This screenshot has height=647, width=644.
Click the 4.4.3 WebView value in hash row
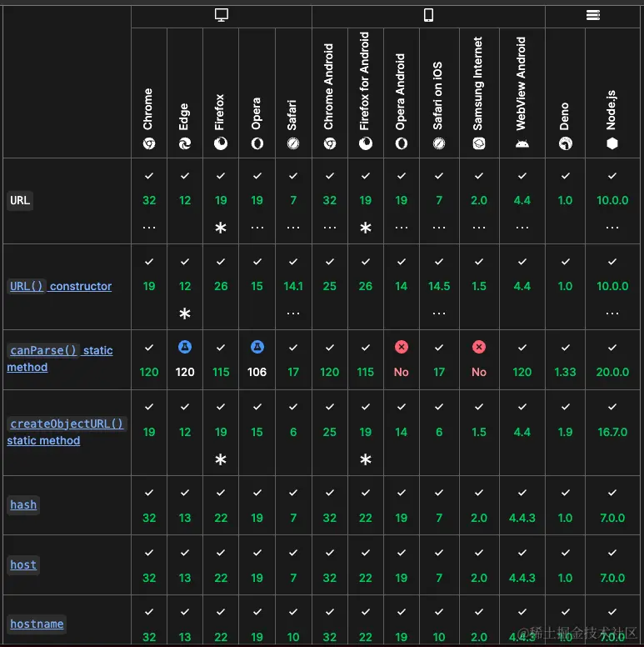(522, 518)
